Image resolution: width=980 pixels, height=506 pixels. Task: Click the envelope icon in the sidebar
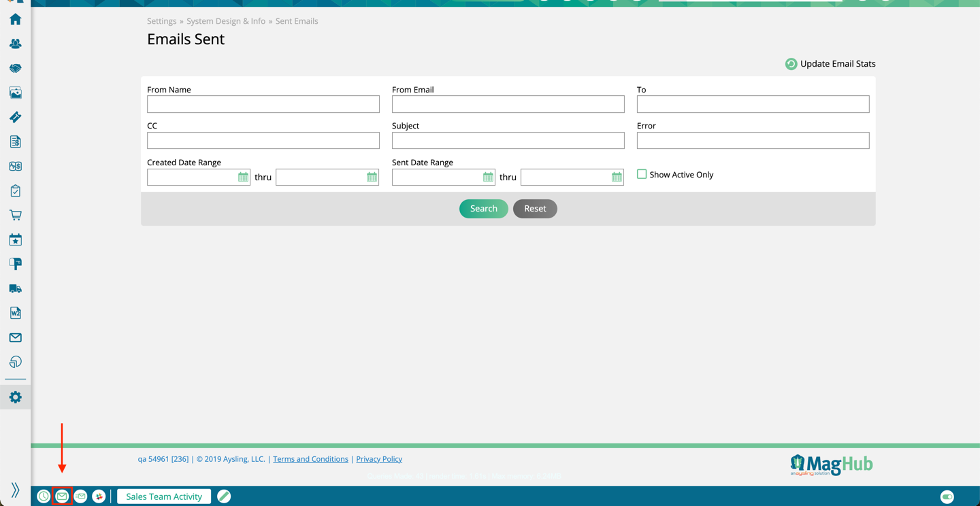coord(15,338)
